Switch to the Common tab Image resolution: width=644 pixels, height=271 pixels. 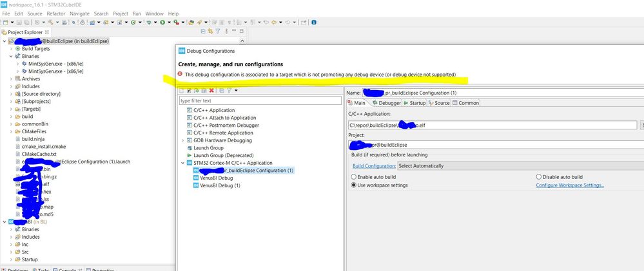pos(465,104)
